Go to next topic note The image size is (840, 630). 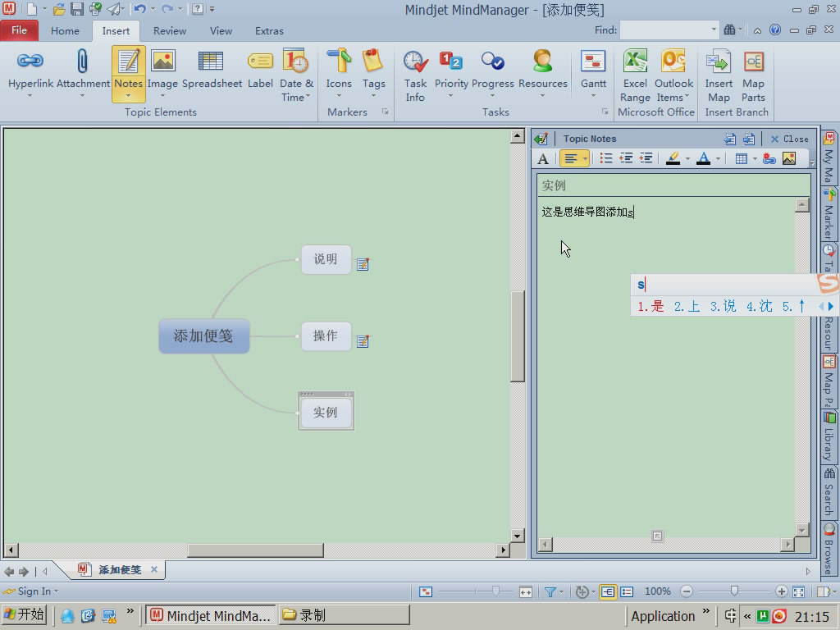749,139
